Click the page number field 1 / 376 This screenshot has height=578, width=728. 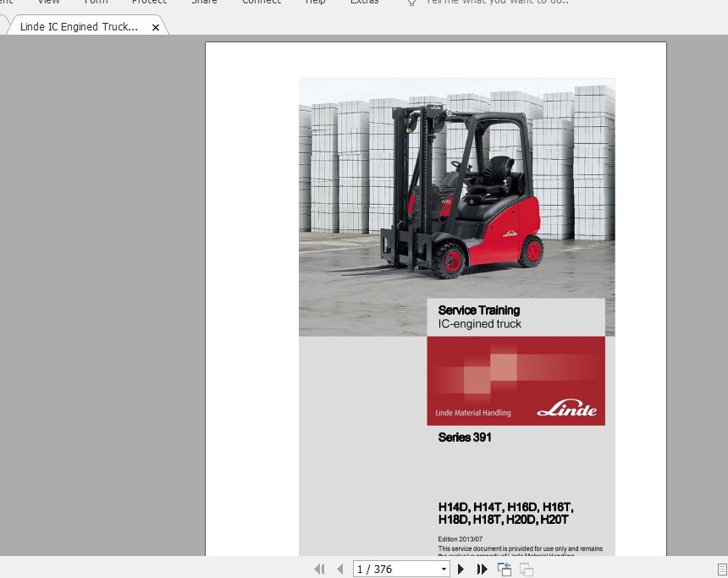coord(396,570)
